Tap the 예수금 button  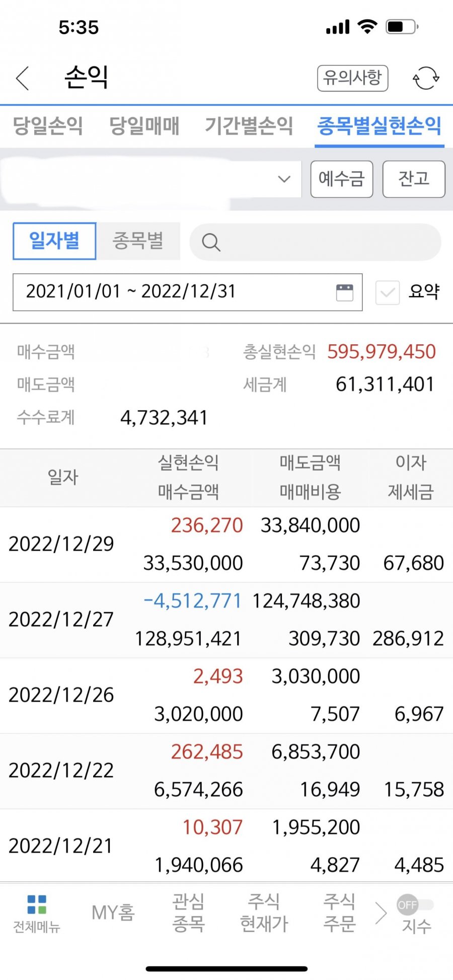[x=342, y=179]
